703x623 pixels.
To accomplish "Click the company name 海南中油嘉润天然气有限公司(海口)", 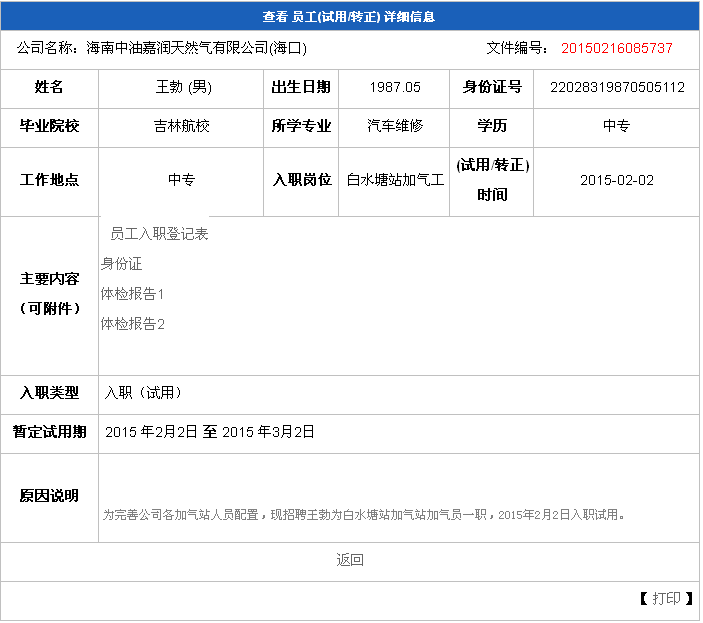I will click(196, 48).
